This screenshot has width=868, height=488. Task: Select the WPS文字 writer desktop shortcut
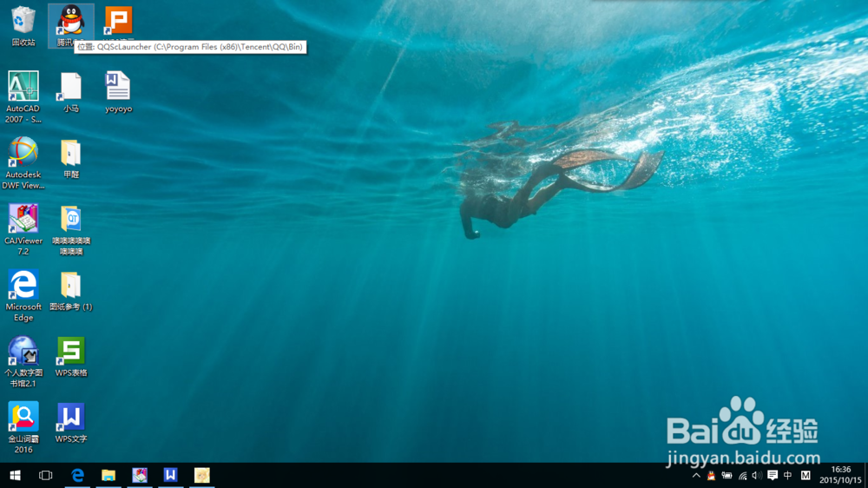point(71,423)
